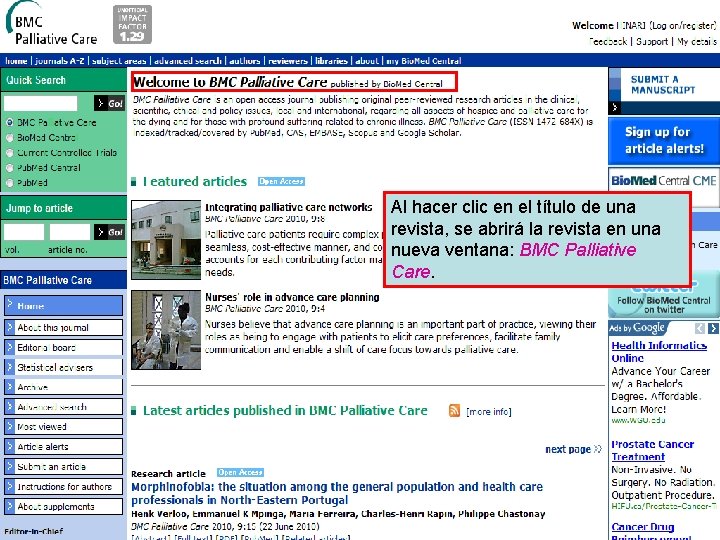Viewport: 720px width, 540px height.
Task: Open advanced search in the navigation bar
Action: [x=187, y=61]
